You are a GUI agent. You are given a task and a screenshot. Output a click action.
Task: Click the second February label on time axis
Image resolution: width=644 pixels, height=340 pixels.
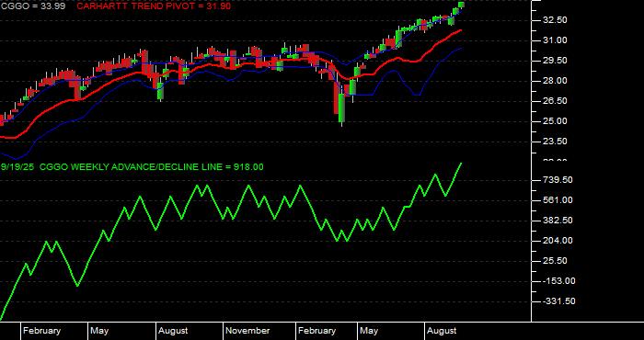pos(316,331)
